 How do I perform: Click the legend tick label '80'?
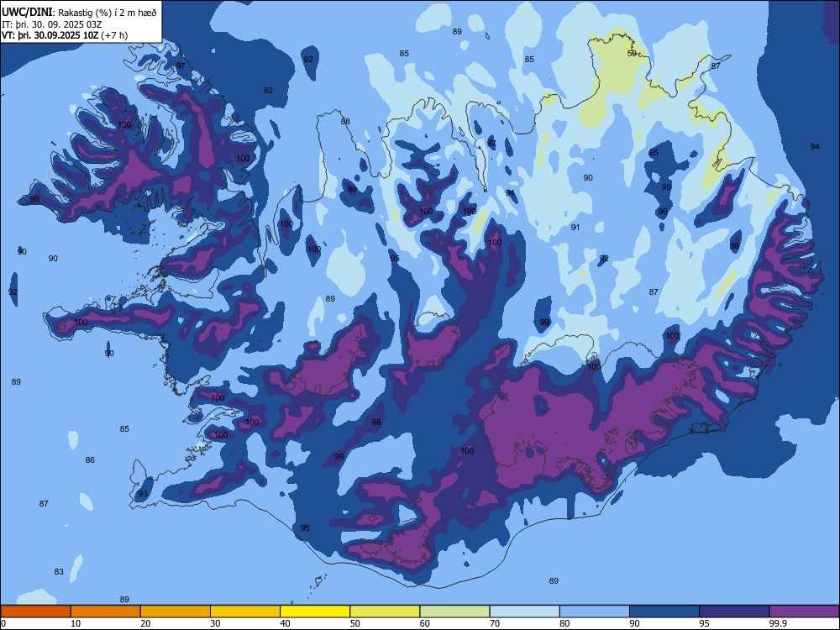click(x=564, y=623)
